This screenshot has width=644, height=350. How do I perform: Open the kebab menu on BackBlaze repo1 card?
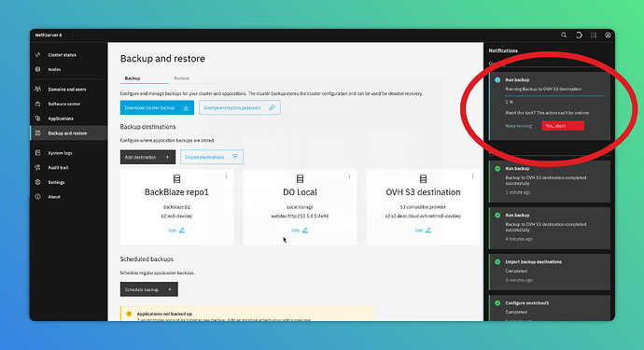tap(226, 176)
